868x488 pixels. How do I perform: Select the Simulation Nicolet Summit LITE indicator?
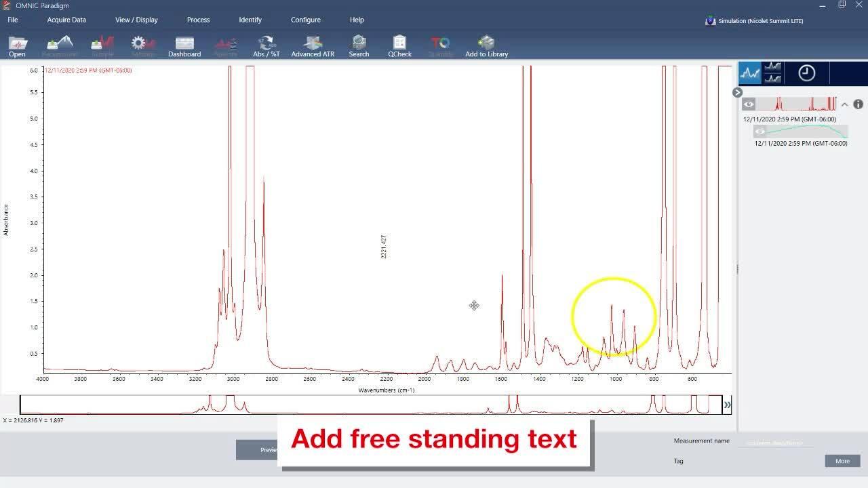click(x=755, y=20)
